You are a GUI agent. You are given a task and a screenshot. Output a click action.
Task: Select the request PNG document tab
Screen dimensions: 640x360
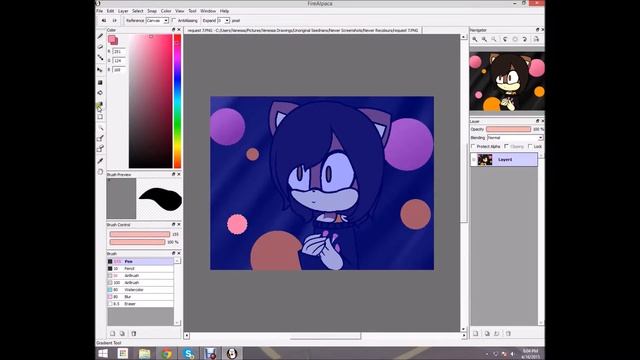pyautogui.click(x=303, y=30)
